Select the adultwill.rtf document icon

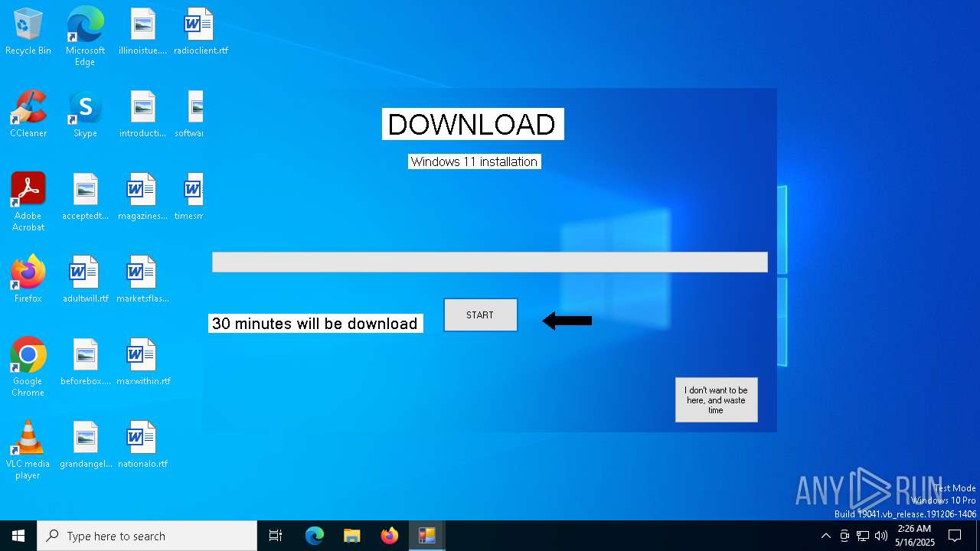[85, 280]
